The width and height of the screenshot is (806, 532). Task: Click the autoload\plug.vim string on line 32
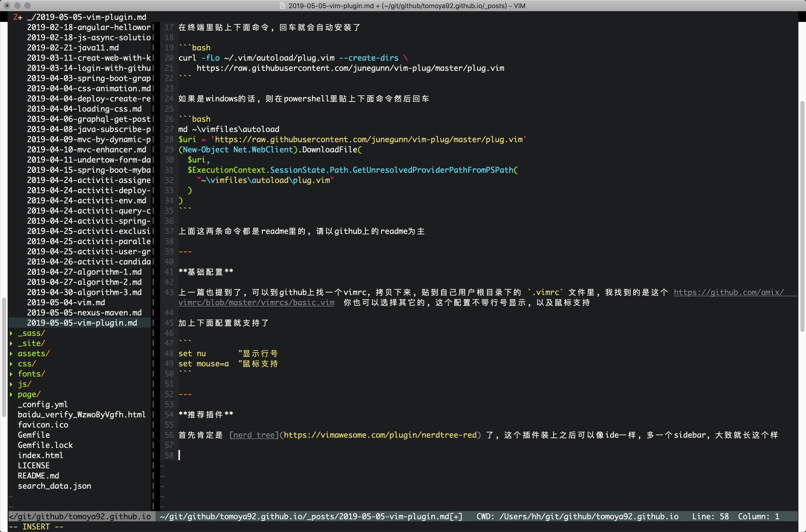point(265,180)
